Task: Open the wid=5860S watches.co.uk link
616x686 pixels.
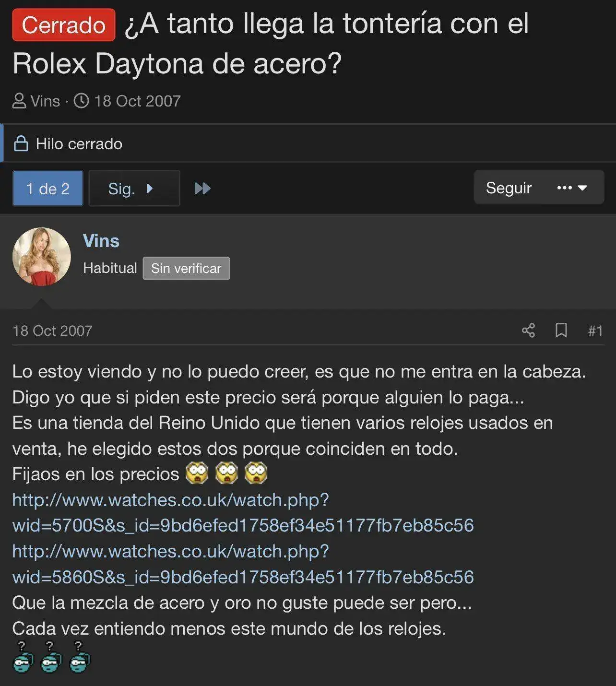Action: pos(243,564)
